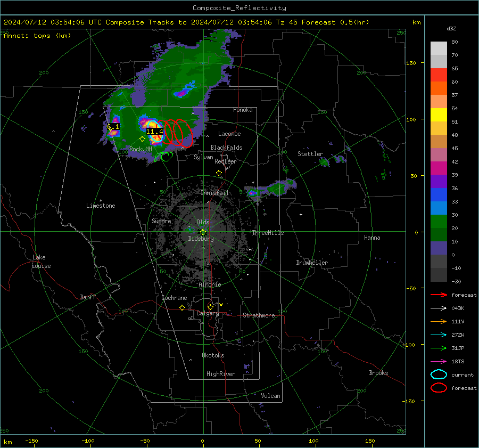Click the ThreeHills city label
This screenshot has width=479, height=448.
coord(268,233)
